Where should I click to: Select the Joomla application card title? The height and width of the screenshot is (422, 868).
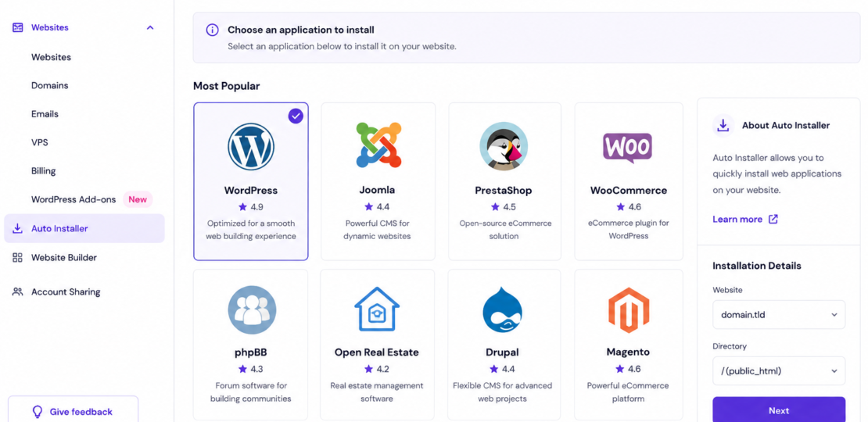click(x=377, y=190)
